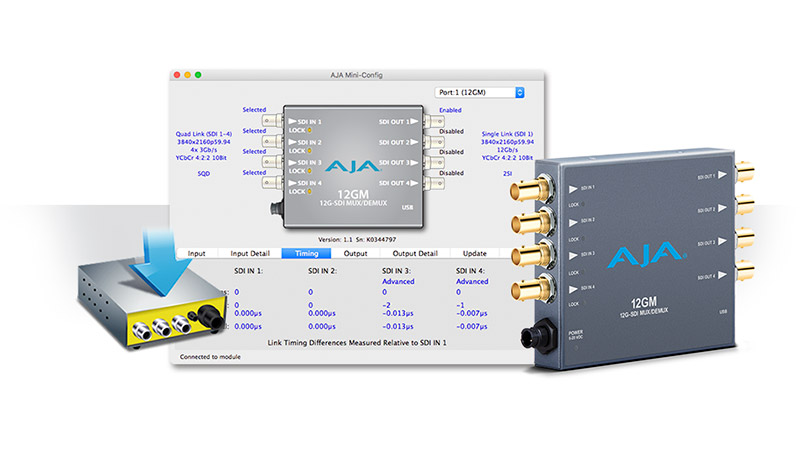Open the Port:1 (12GM) dropdown

479,92
